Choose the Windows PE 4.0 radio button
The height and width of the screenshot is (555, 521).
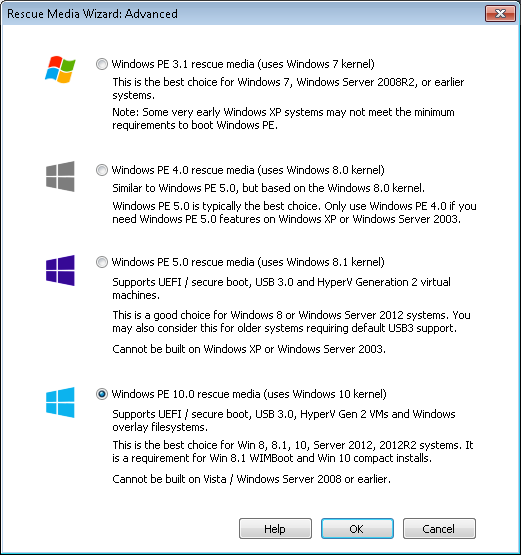pyautogui.click(x=102, y=170)
